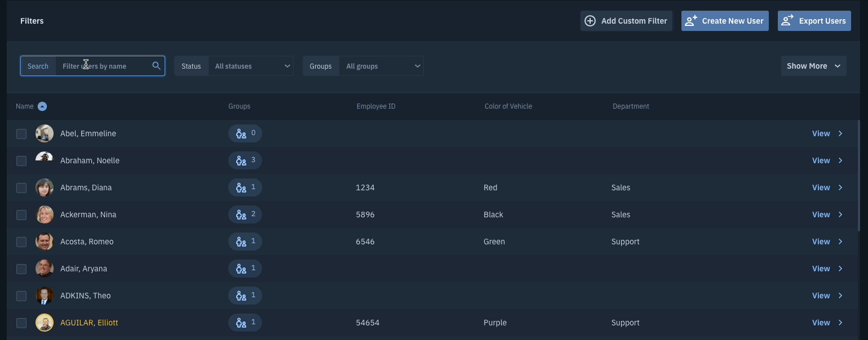View details for Acosta, Romeo
Viewport: 868px width, 340px height.
click(x=827, y=241)
